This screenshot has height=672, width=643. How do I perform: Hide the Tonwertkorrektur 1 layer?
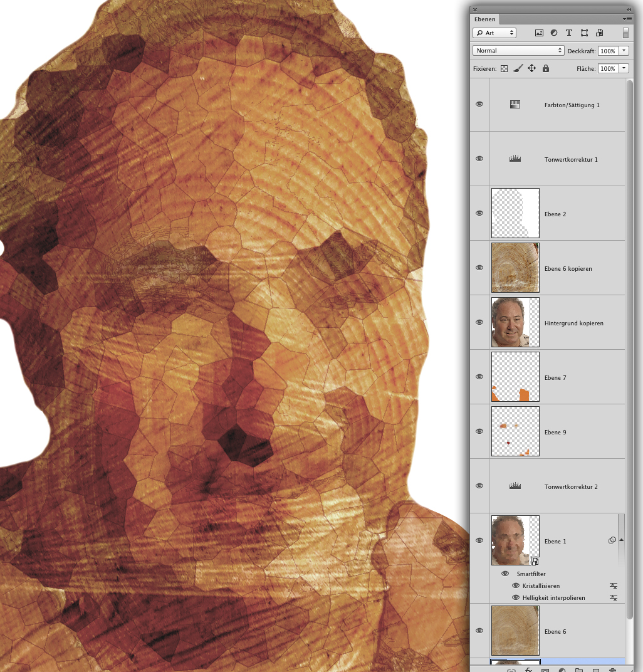(x=479, y=159)
